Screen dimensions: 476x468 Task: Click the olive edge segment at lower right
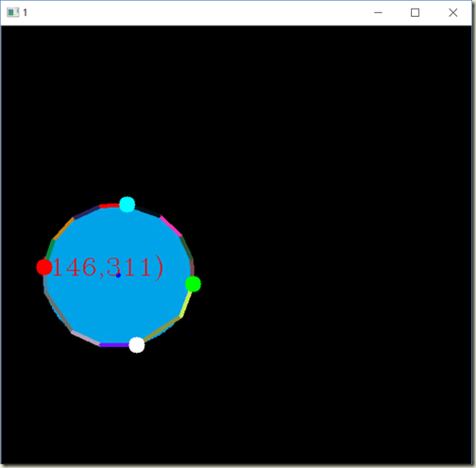click(161, 329)
